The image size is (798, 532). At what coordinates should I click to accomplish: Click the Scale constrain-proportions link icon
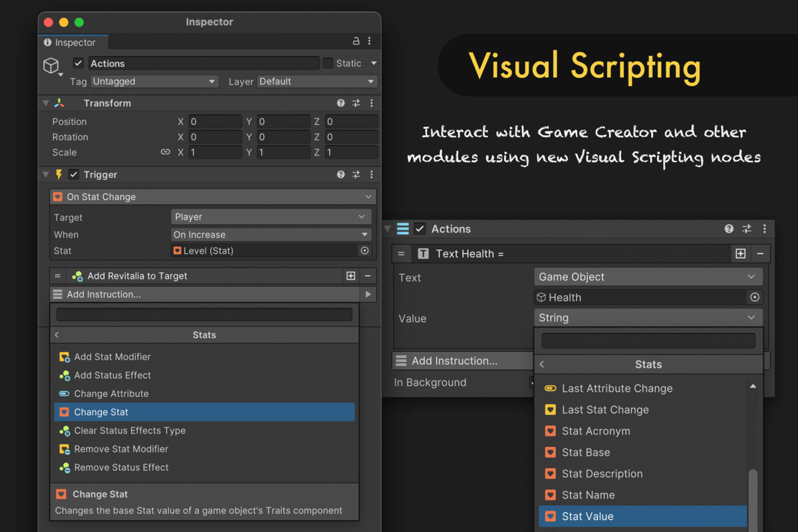tap(166, 152)
